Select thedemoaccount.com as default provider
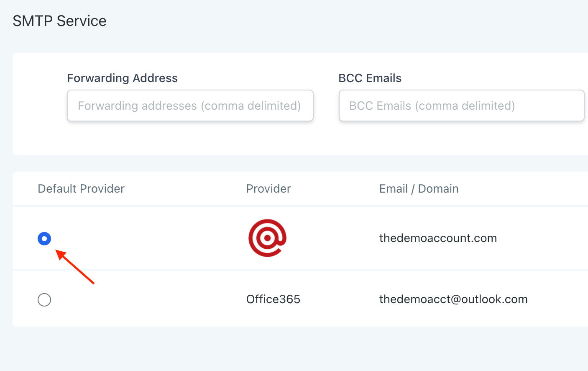Screen dimensions: 588x371 tap(44, 239)
